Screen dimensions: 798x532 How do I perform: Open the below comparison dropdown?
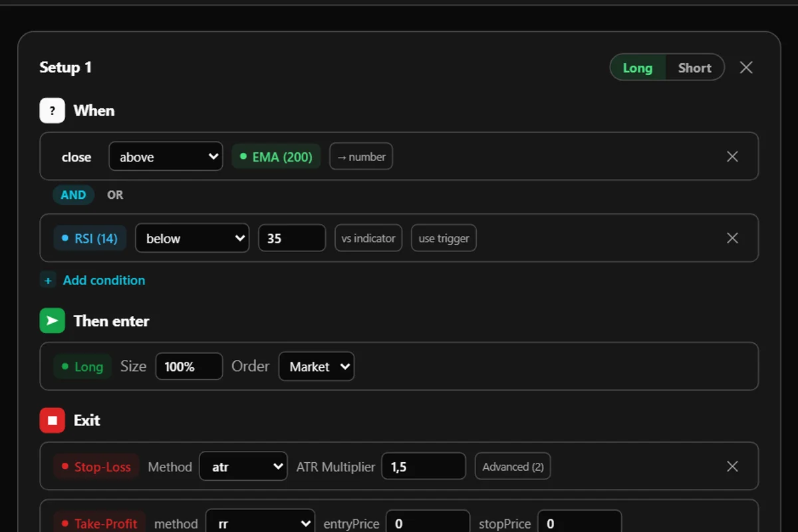pos(192,238)
